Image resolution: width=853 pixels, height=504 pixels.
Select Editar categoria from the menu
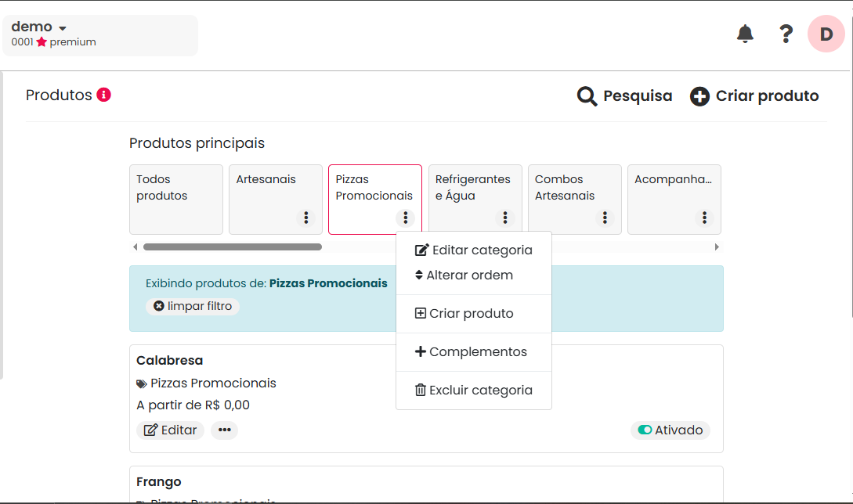point(474,250)
